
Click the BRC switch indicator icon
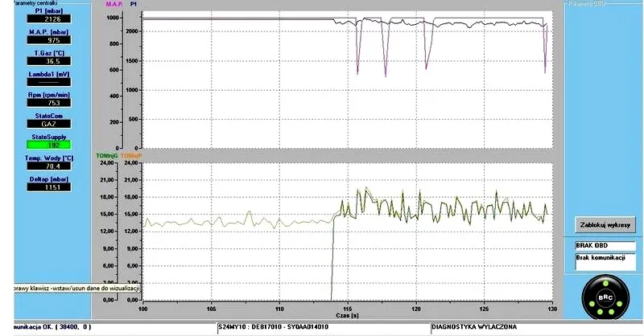click(605, 297)
